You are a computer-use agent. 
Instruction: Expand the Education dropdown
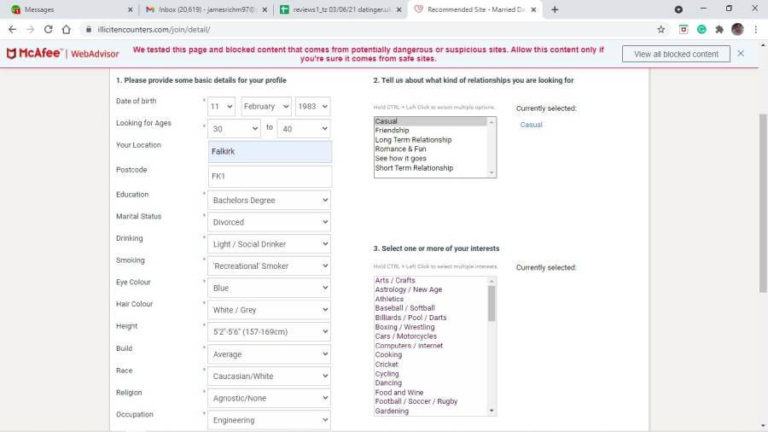tap(269, 200)
